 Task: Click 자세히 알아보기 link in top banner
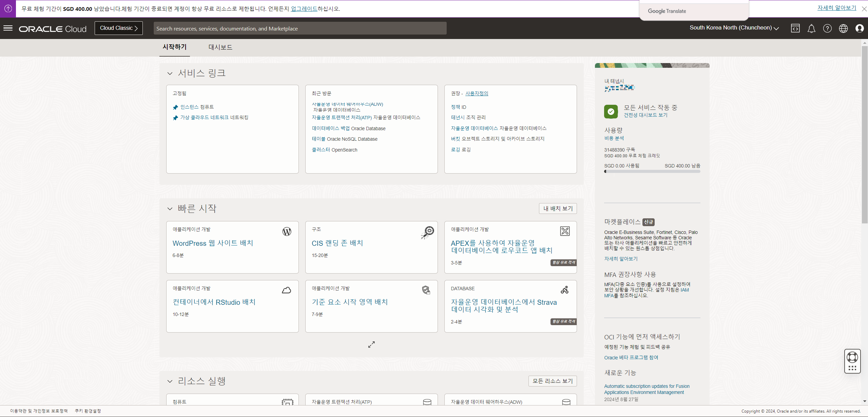coord(837,7)
